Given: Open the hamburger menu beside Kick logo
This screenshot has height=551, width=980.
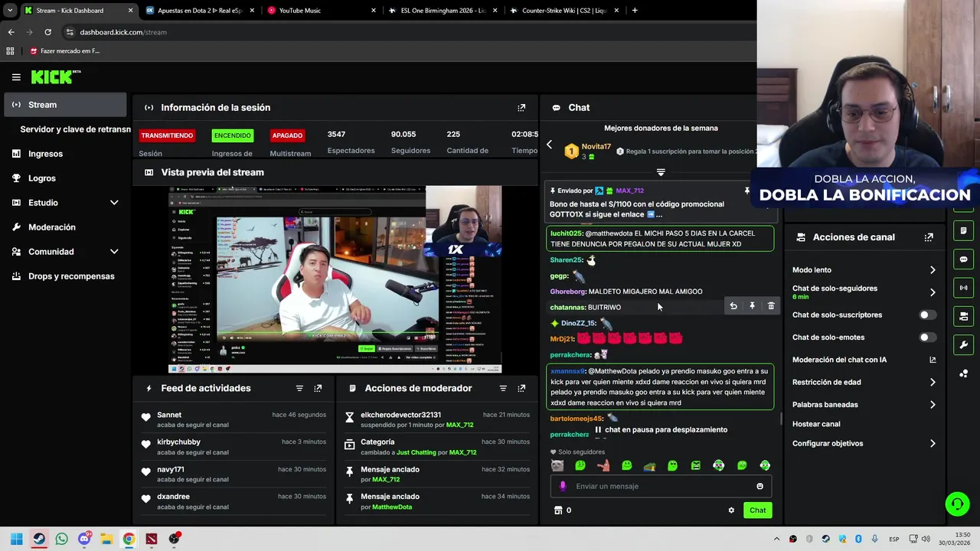Looking at the screenshot, I should tap(16, 77).
